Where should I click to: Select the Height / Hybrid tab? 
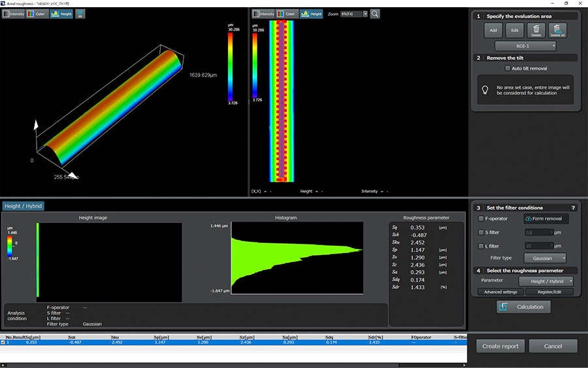tap(24, 206)
